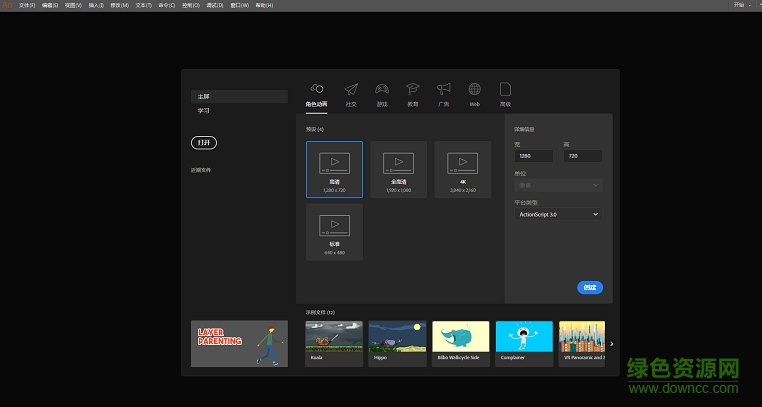This screenshot has height=407, width=762.
Task: Choose the 4K 3840 x 2160 preset
Action: click(462, 169)
